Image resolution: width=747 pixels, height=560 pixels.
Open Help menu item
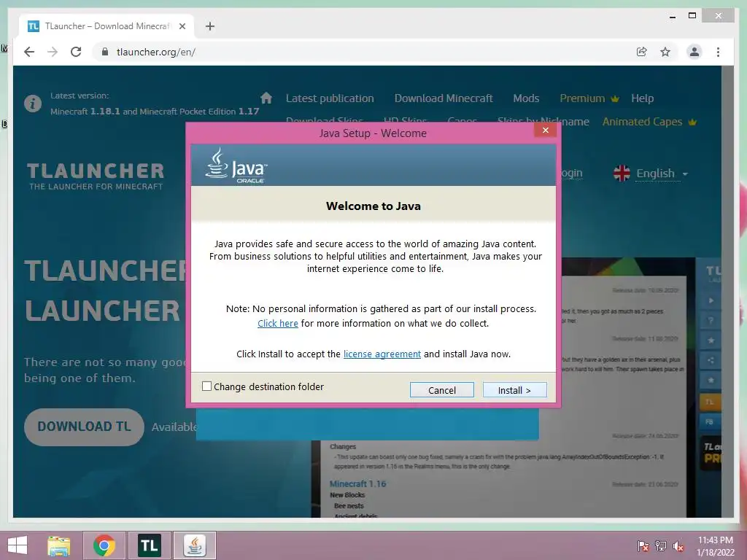tap(642, 98)
